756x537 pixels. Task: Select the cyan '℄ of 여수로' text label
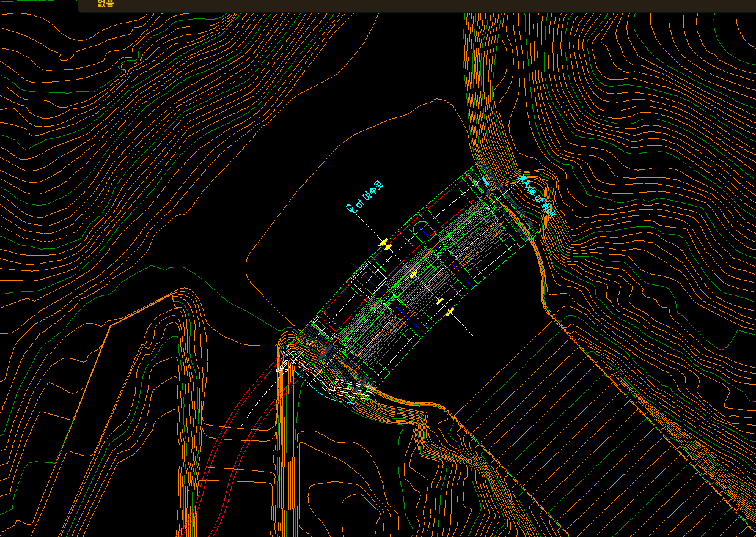(364, 197)
